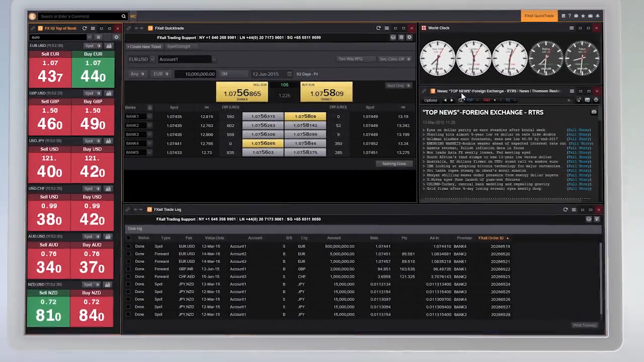The height and width of the screenshot is (362, 644).
Task: Open chart icon for NZD.USD
Action: point(109,284)
